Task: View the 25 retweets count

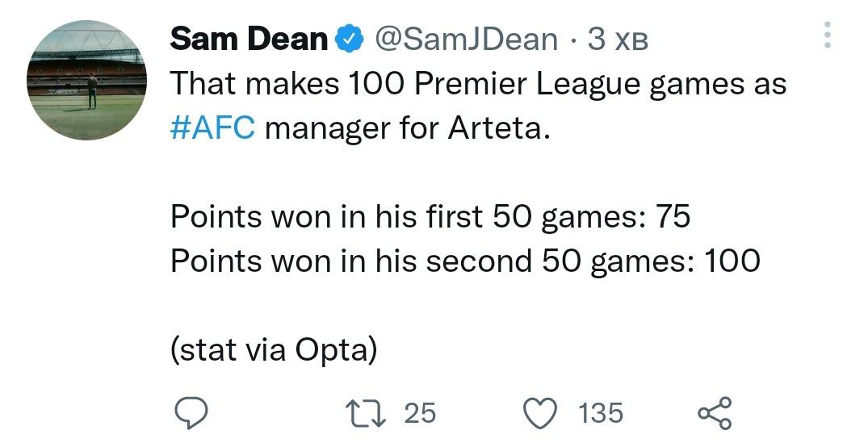Action: click(419, 413)
